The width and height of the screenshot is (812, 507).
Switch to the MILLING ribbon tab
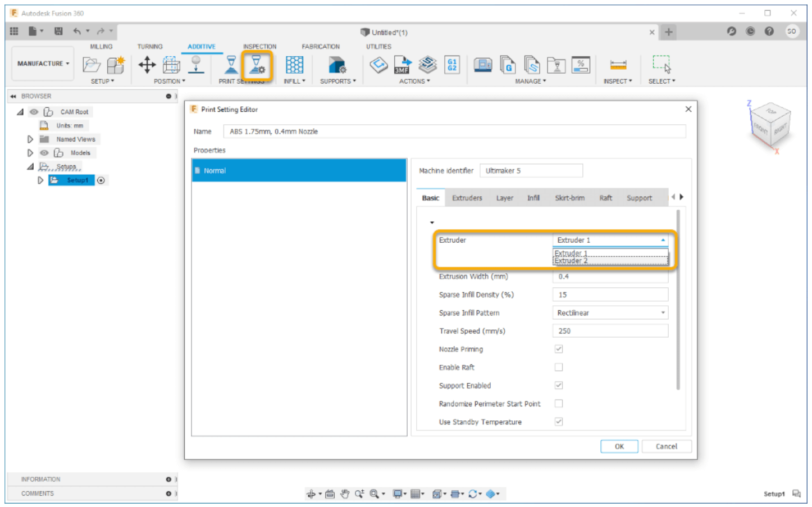coord(101,47)
